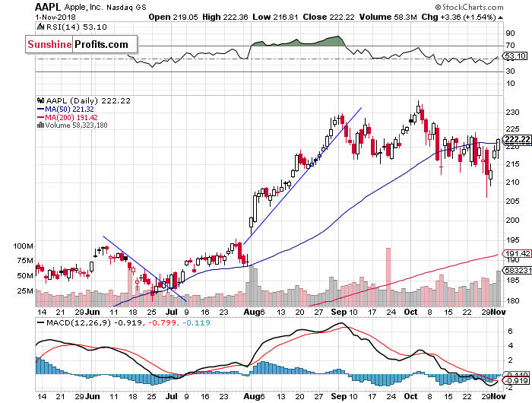Click the MA(50) 221.32 legend text
This screenshot has width=532, height=403.
tap(69, 109)
